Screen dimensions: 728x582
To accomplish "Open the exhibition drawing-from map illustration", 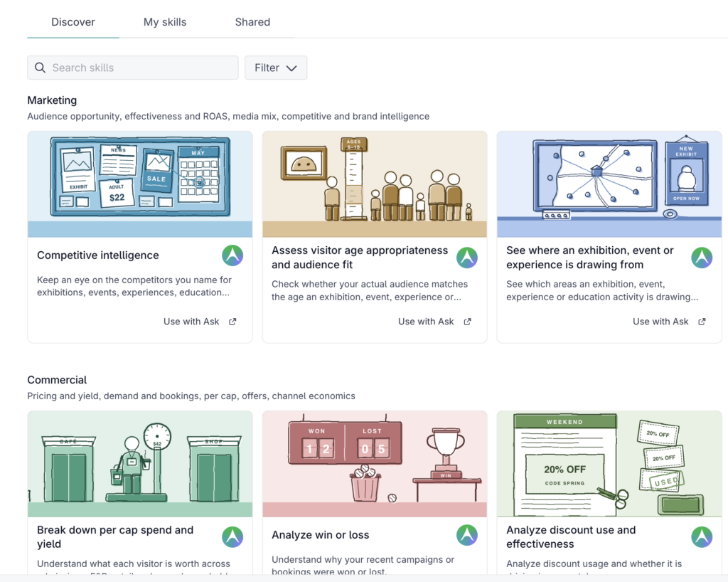I will [x=609, y=184].
